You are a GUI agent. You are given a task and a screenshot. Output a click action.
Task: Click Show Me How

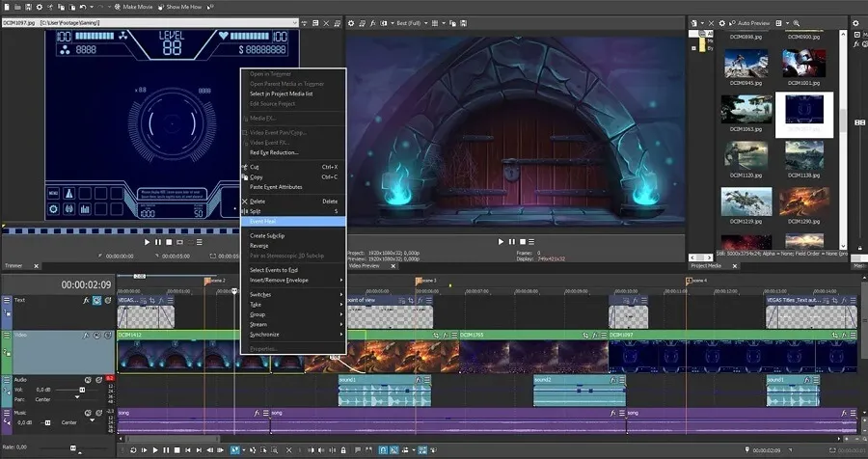pyautogui.click(x=180, y=7)
